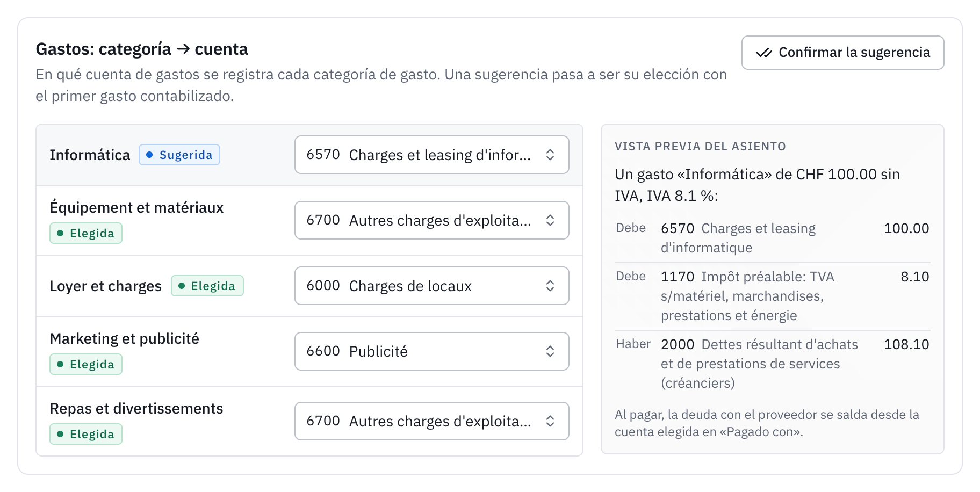Viewport: 980px width, 492px height.
Task: Open the Informática account dropdown (6570)
Action: pyautogui.click(x=431, y=155)
